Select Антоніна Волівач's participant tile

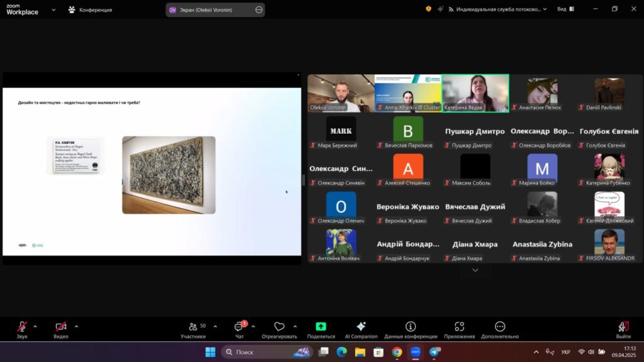(x=341, y=244)
